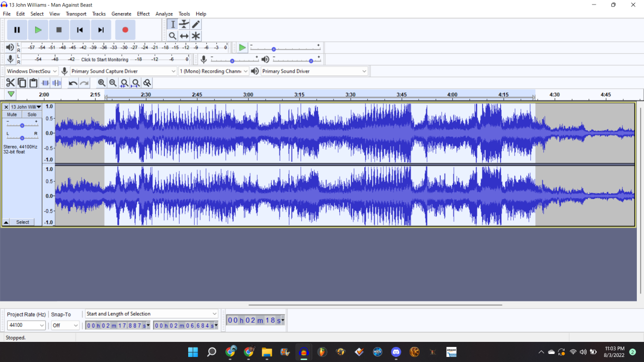Image resolution: width=644 pixels, height=362 pixels.
Task: Open Start and Length of Selection dropdown
Action: pyautogui.click(x=151, y=314)
